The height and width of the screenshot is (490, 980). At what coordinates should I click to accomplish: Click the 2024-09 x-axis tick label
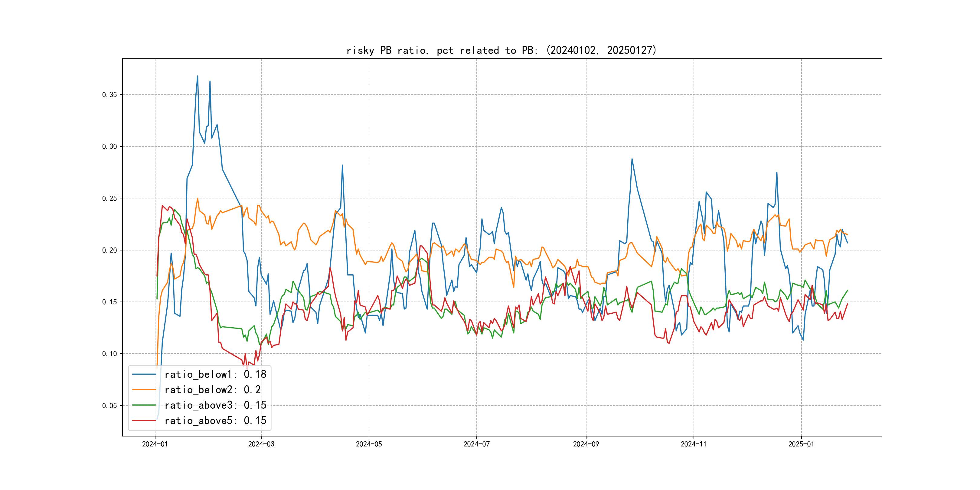[586, 444]
